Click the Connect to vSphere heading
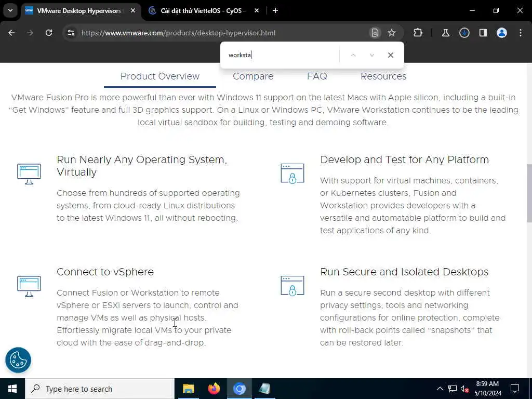 click(x=105, y=272)
